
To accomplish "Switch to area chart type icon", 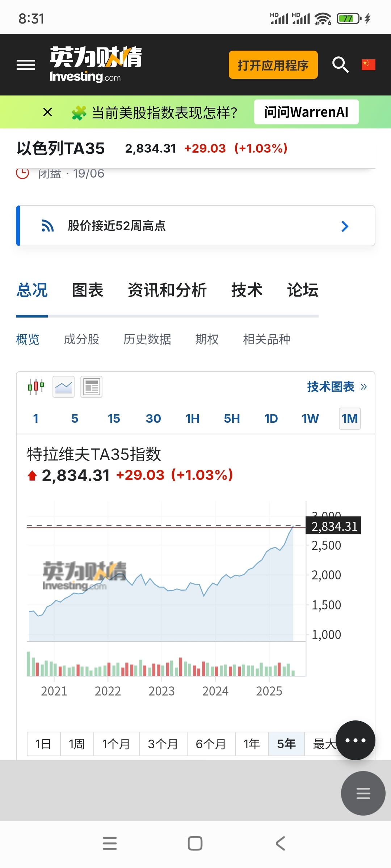I will (63, 387).
